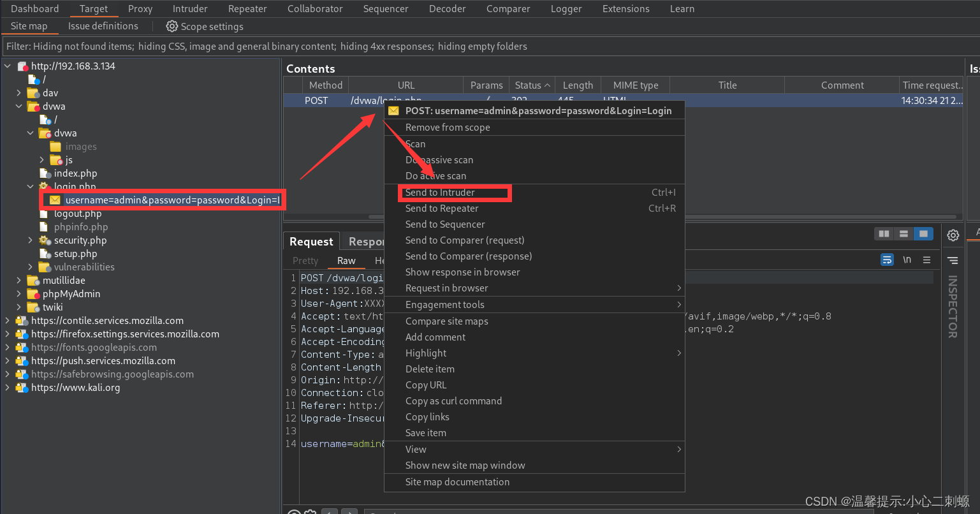The height and width of the screenshot is (514, 980).
Task: Expand the mutillidae node chevron
Action: [x=19, y=281]
